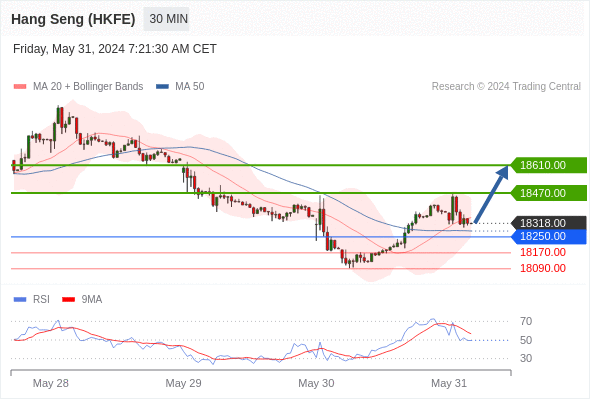Click the red 18170.00 support value

[543, 252]
